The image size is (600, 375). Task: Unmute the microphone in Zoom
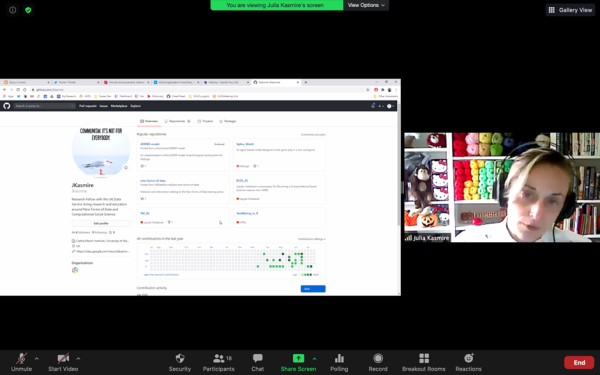pyautogui.click(x=21, y=362)
